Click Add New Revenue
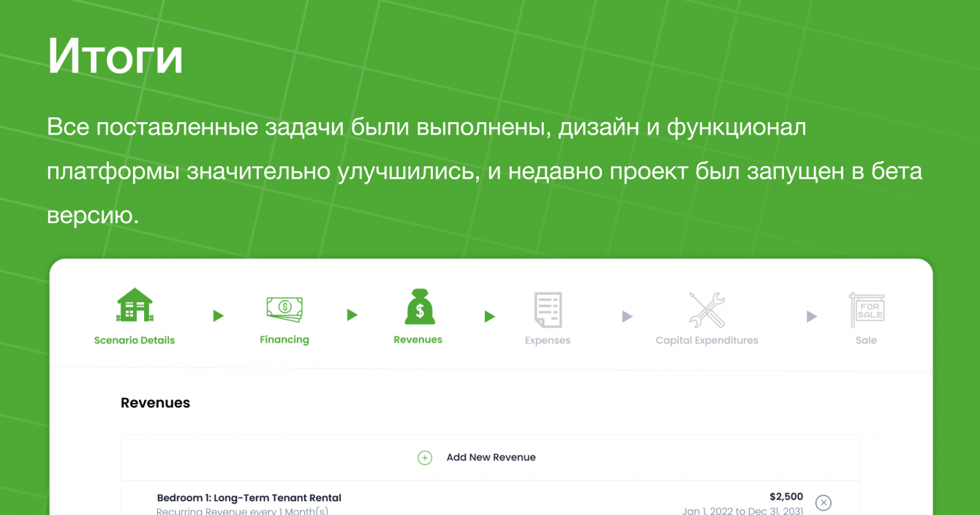980x515 pixels. (x=491, y=457)
